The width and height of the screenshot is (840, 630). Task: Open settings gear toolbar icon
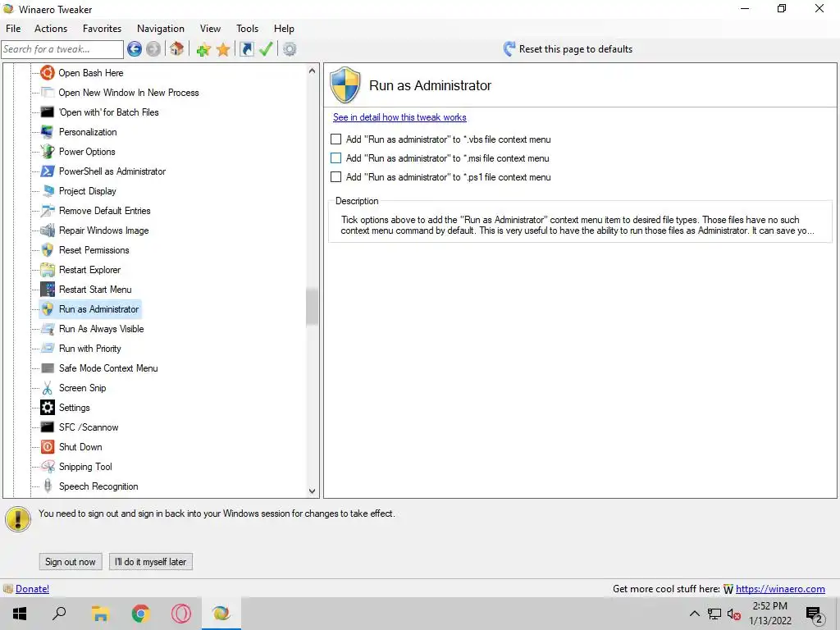290,49
